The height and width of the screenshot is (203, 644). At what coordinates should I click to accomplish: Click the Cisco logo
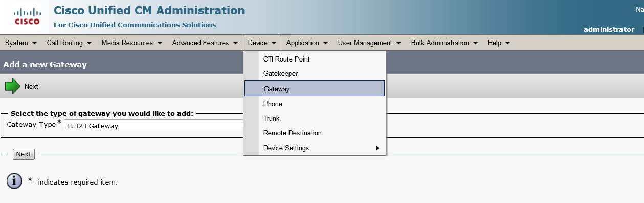click(x=27, y=17)
